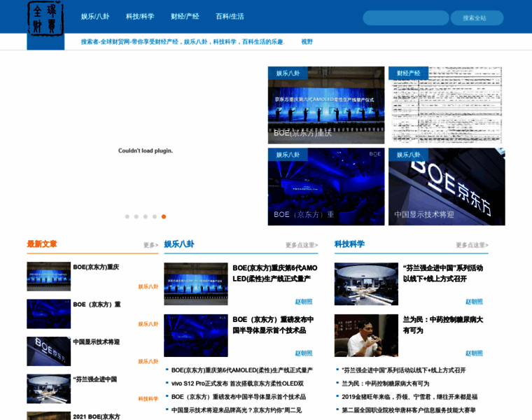Click author 赵朝照 under BOE重庆 headline
The height and width of the screenshot is (420, 532).
point(304,302)
